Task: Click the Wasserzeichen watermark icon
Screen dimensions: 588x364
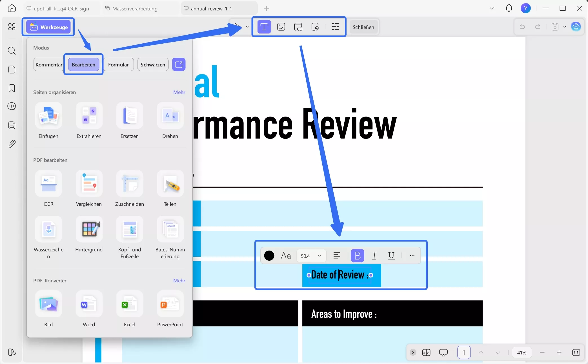Action: coord(48,229)
